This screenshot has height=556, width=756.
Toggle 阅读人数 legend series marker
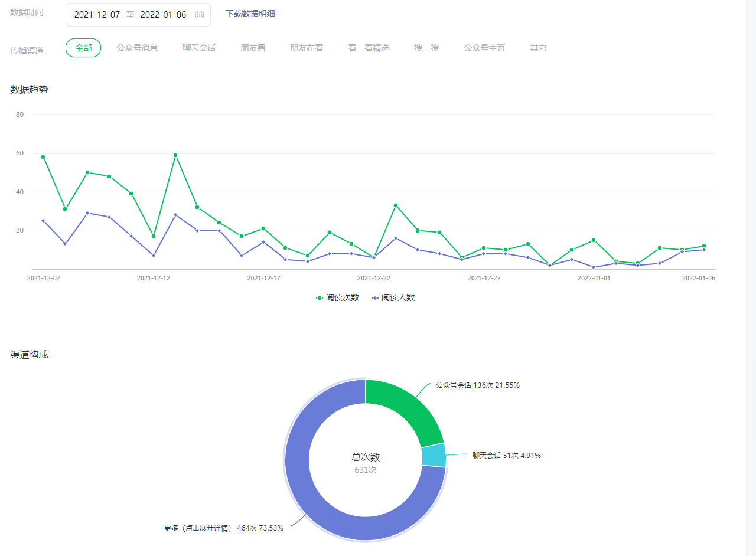coord(375,298)
